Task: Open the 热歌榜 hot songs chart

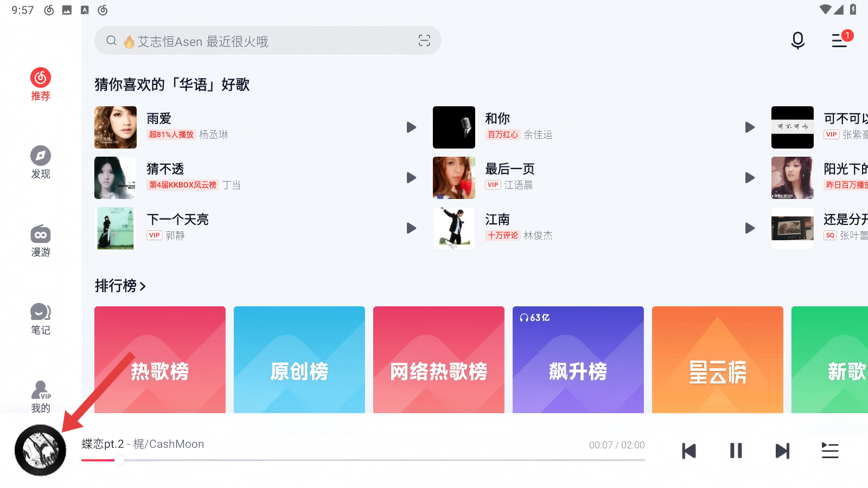Action: click(160, 359)
